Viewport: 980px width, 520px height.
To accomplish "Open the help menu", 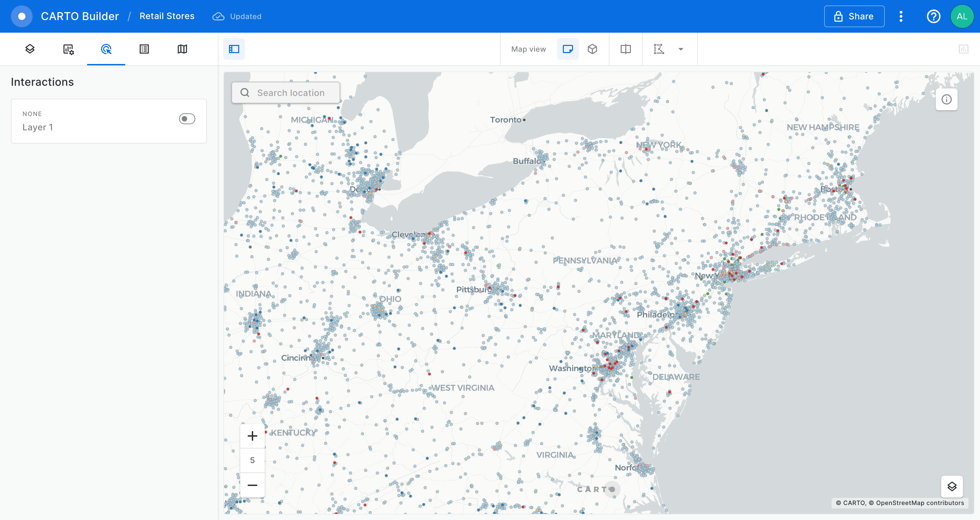I will tap(933, 16).
